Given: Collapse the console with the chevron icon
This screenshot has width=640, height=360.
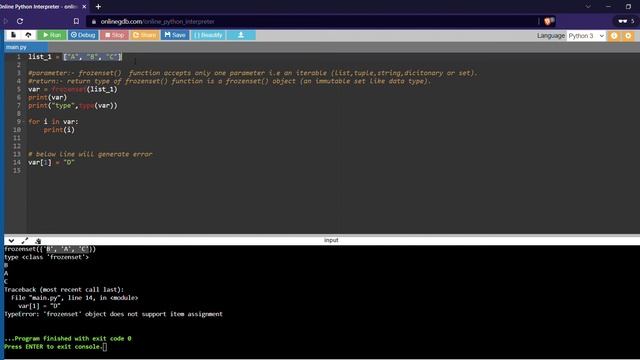Looking at the screenshot, I should click(x=11, y=241).
